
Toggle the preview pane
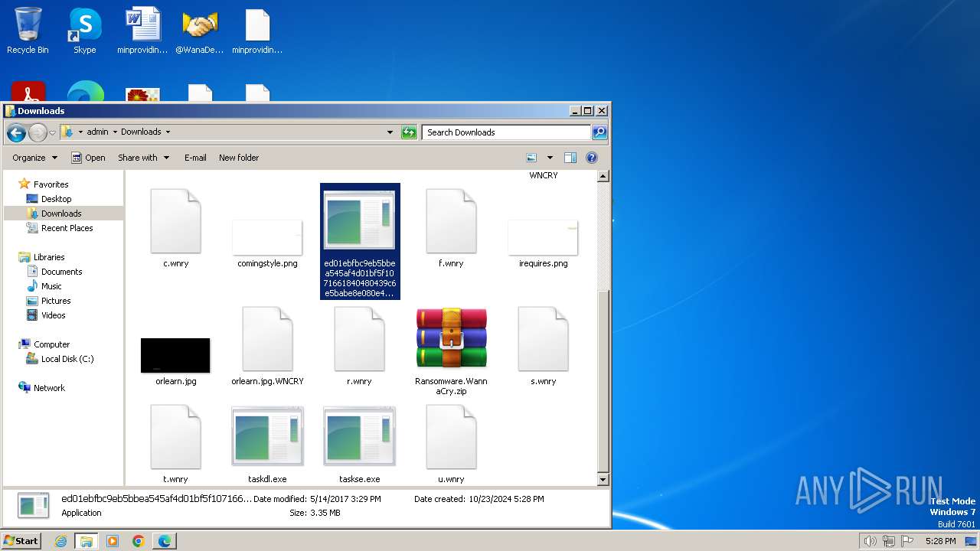[x=570, y=158]
